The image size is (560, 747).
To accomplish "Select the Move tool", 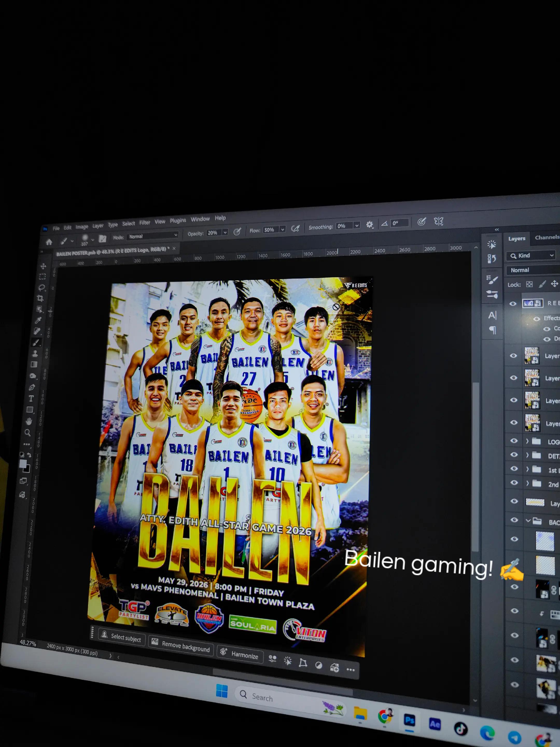I will click(43, 266).
